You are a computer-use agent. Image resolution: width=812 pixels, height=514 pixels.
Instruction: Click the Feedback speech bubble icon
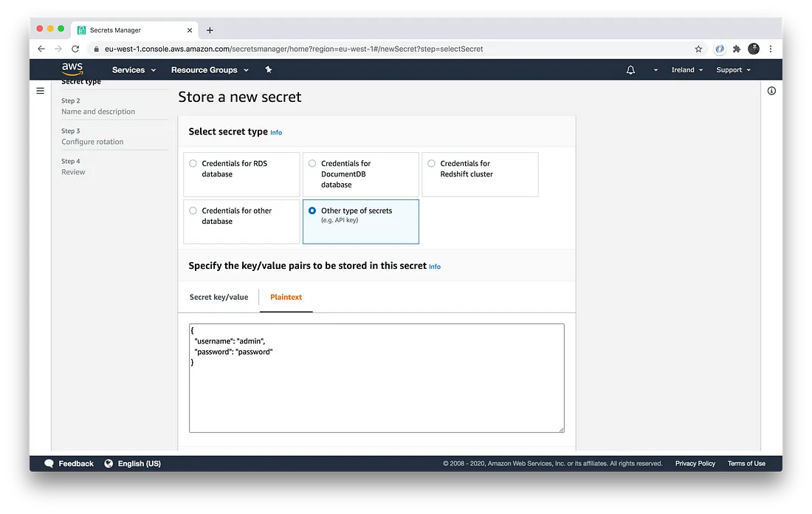(x=49, y=463)
